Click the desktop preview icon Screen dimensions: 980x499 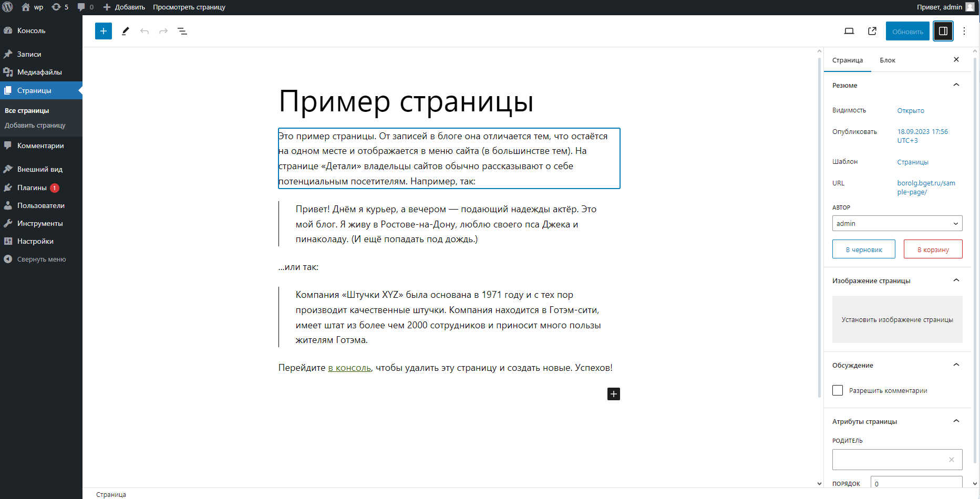click(849, 31)
